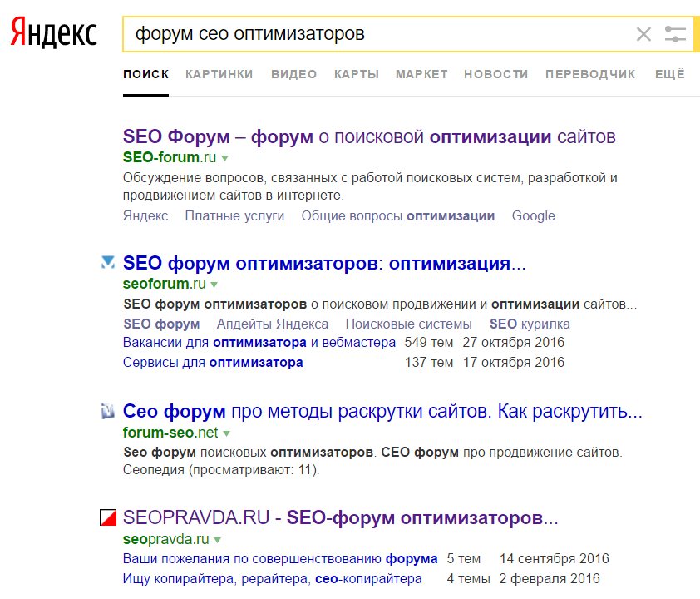Expand dropdown arrow next to seoforum.ru
The height and width of the screenshot is (599, 700).
(x=214, y=285)
